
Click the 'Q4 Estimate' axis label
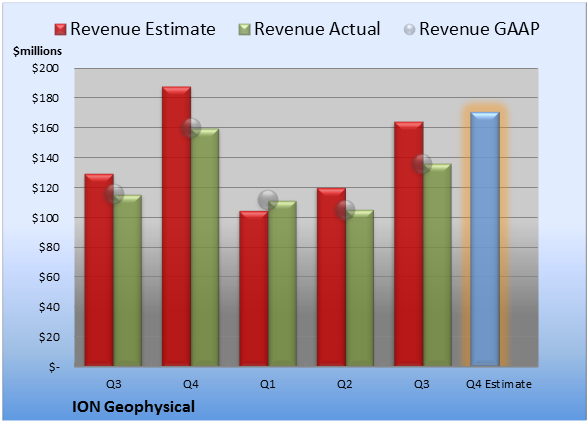(499, 384)
